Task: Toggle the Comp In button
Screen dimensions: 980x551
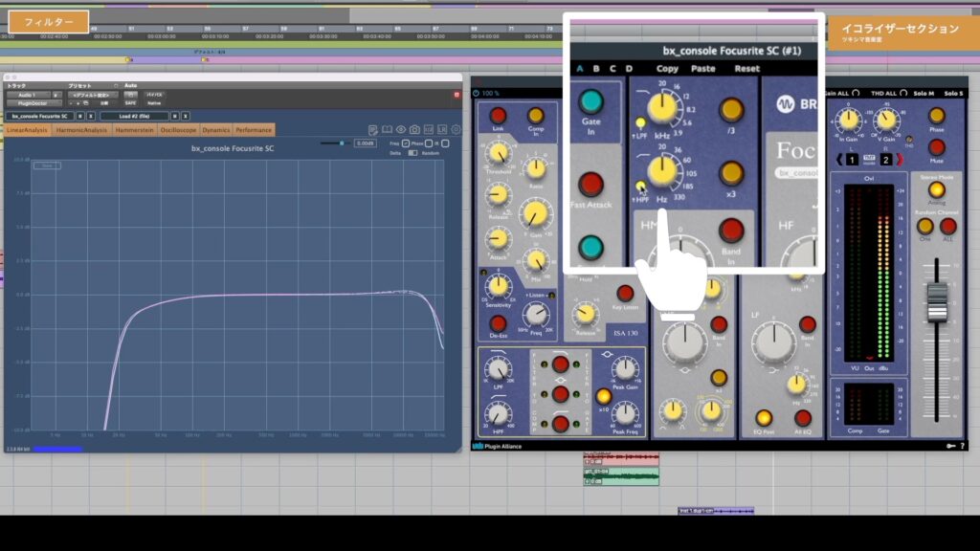Action: (x=536, y=115)
